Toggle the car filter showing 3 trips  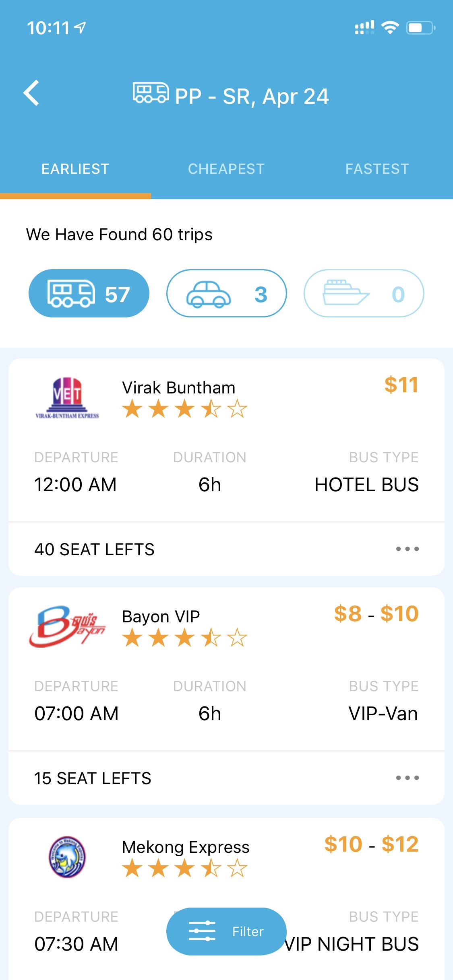[x=227, y=293]
